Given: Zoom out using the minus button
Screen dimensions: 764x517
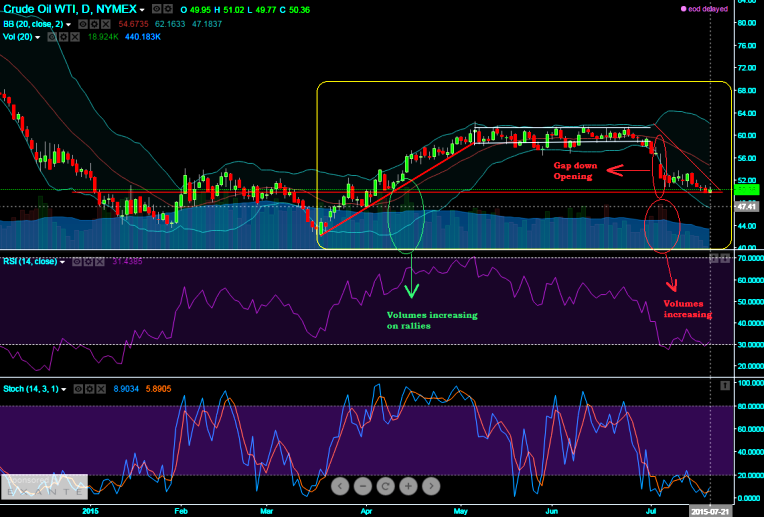Looking at the screenshot, I should point(363,486).
